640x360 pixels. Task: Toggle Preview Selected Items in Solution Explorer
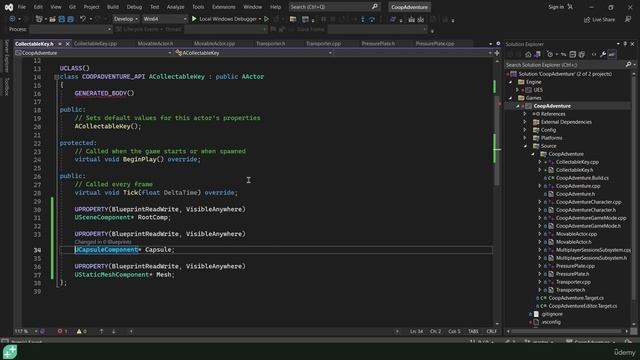tap(612, 54)
